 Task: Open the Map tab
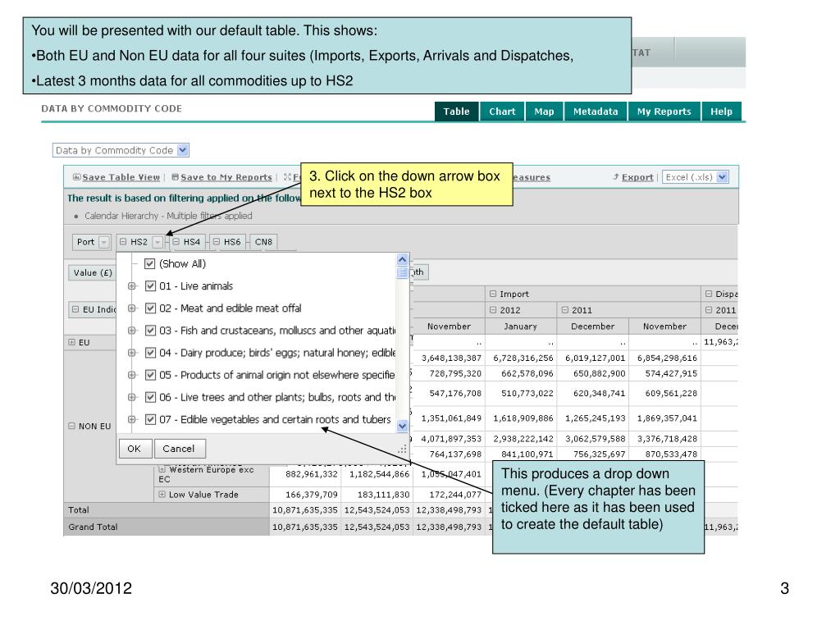(x=544, y=112)
